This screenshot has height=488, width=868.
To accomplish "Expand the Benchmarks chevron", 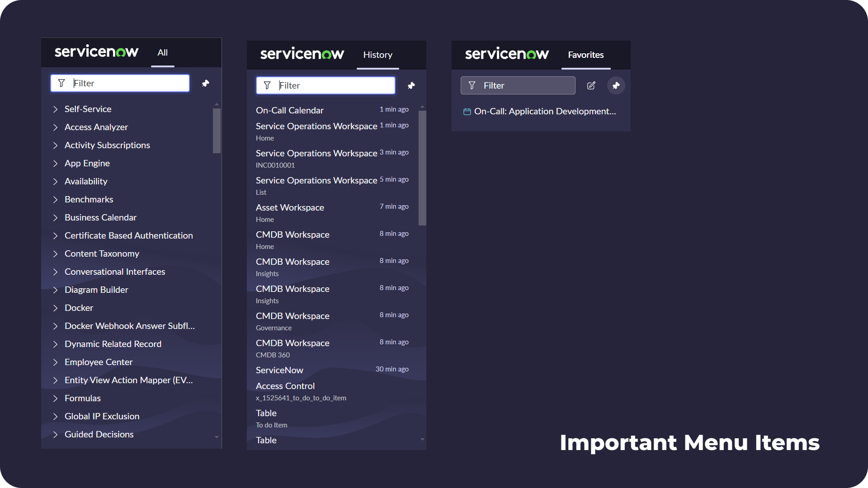I will coord(55,199).
